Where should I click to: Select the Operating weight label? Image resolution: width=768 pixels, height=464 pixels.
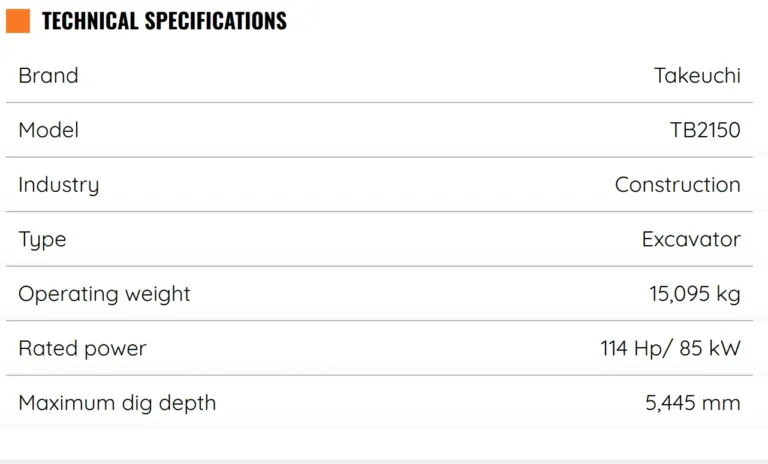point(104,294)
